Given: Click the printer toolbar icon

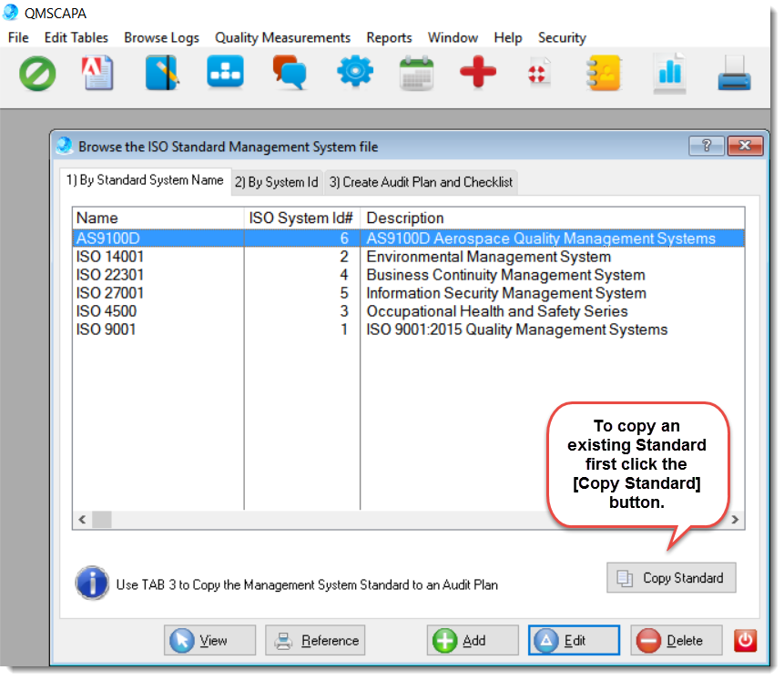Looking at the screenshot, I should 734,73.
